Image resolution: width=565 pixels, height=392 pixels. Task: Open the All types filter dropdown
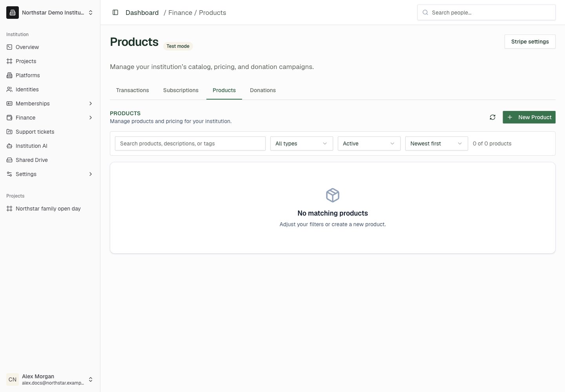click(x=302, y=143)
